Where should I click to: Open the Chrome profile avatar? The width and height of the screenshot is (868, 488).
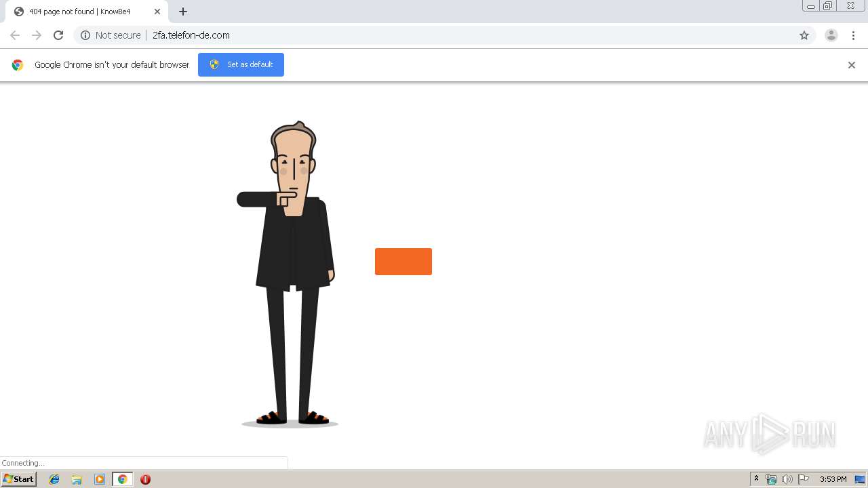pos(831,35)
